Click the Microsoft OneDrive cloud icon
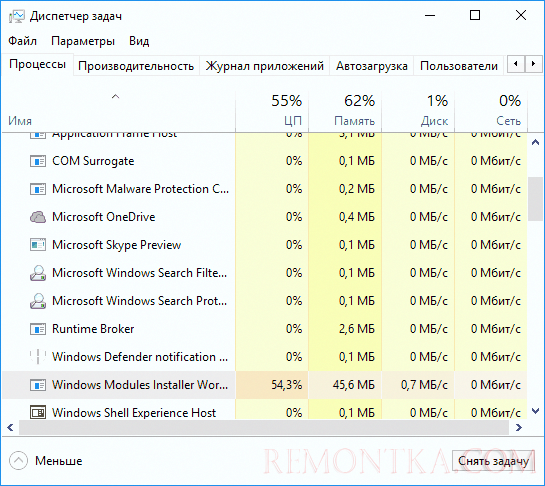Screen dimensions: 545x486 [38, 217]
